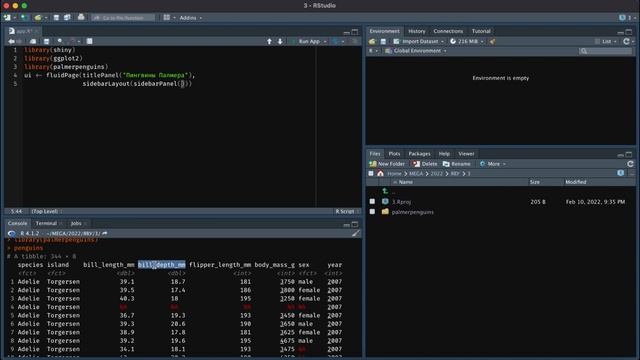Show app.R in a new window
The image size is (640, 360).
coord(33,41)
